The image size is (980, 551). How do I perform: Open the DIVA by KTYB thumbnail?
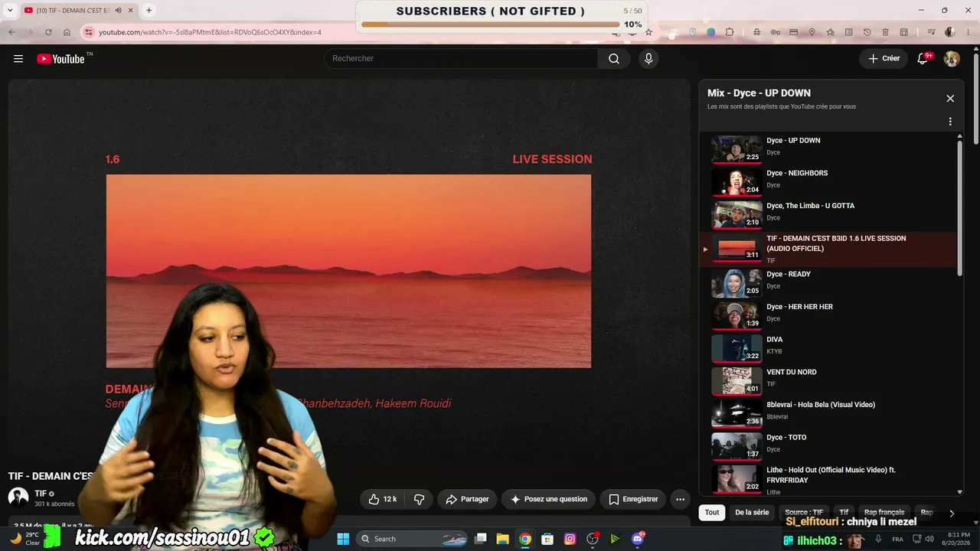click(x=737, y=348)
